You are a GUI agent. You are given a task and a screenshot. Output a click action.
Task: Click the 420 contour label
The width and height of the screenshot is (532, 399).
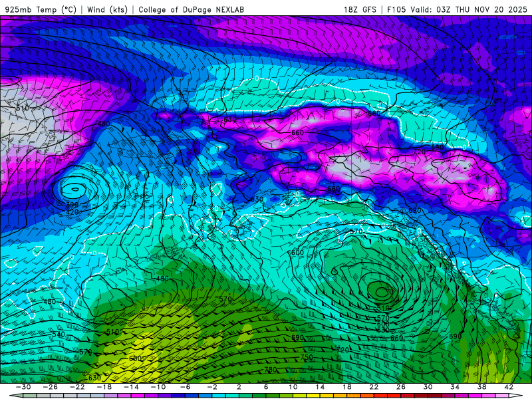72,212
